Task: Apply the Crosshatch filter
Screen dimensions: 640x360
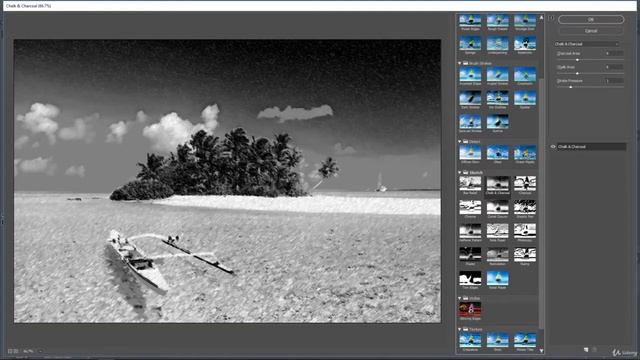Action: [525, 74]
